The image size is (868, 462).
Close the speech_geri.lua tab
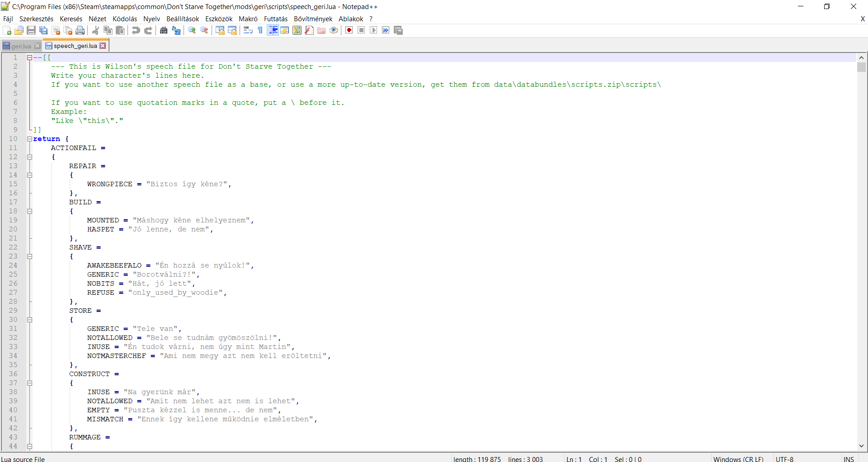coord(103,46)
